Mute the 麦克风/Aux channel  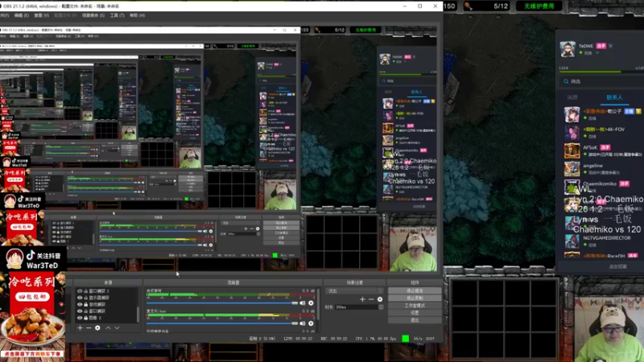pyautogui.click(x=303, y=323)
